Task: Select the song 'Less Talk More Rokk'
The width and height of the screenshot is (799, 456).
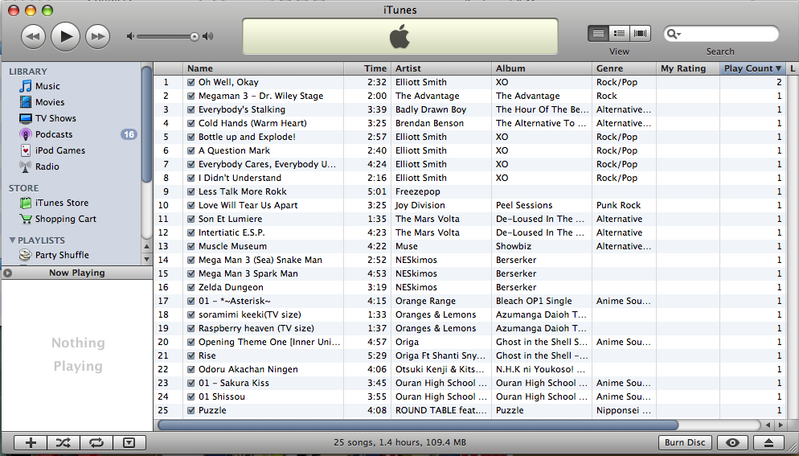Action: point(243,192)
